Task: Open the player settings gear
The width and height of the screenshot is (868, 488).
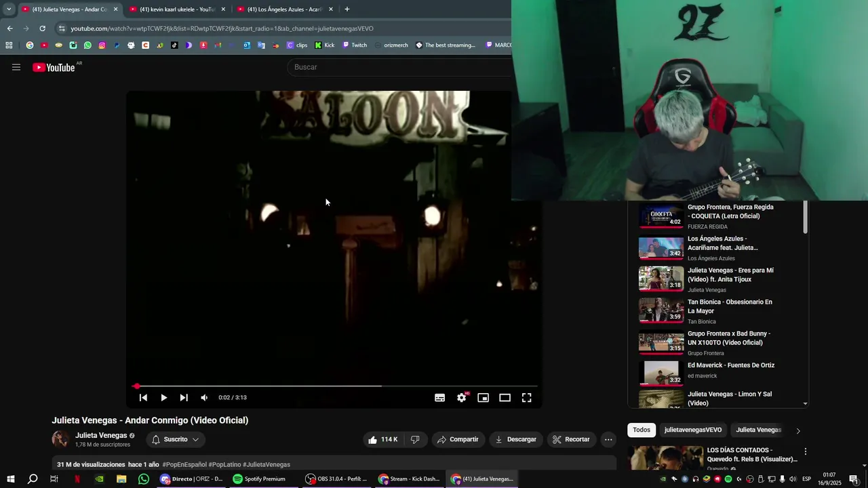Action: 462,398
